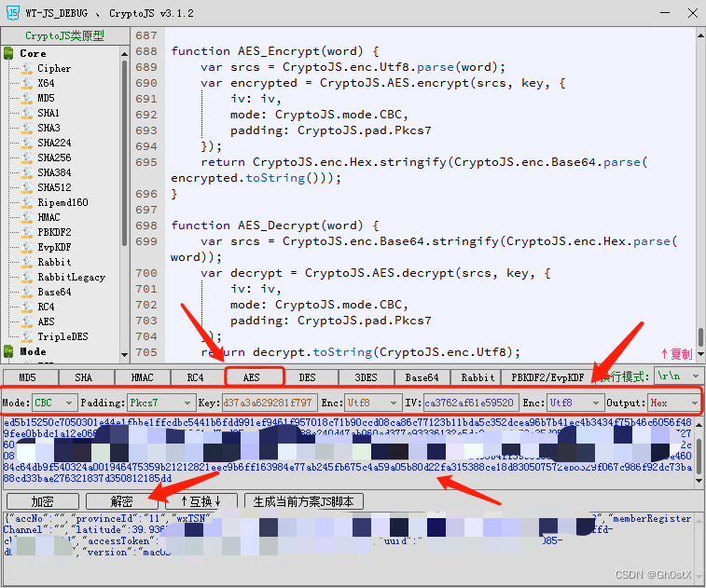Click the Base64 item icon in Core tree

27,292
